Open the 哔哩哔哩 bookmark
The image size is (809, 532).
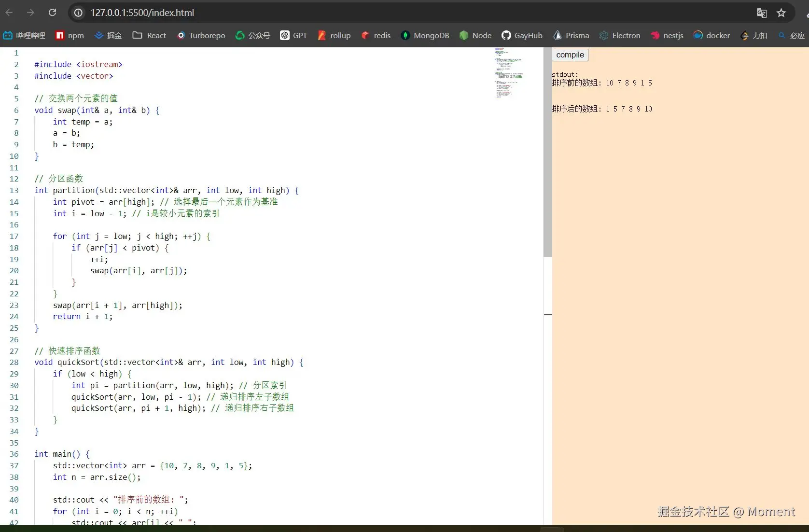(x=24, y=35)
